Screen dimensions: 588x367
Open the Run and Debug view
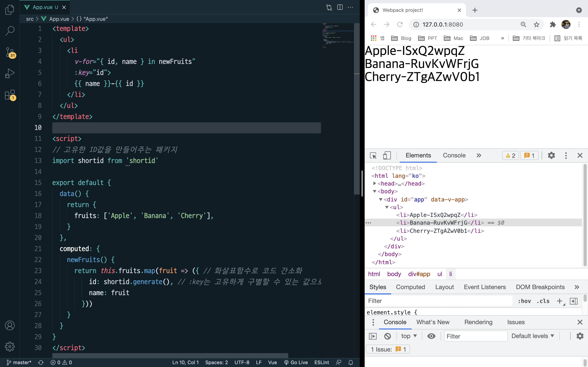(x=10, y=73)
